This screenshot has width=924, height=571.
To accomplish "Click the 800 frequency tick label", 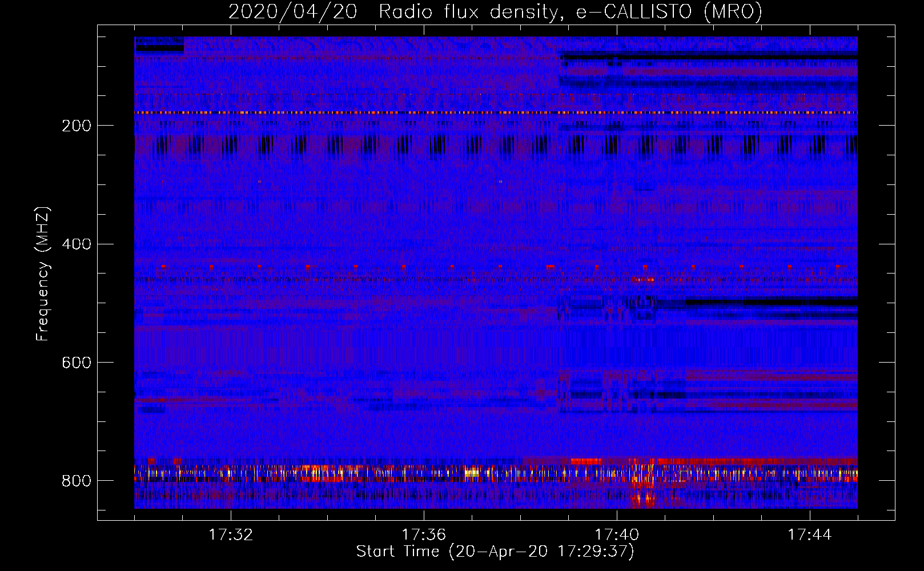I will click(x=77, y=481).
